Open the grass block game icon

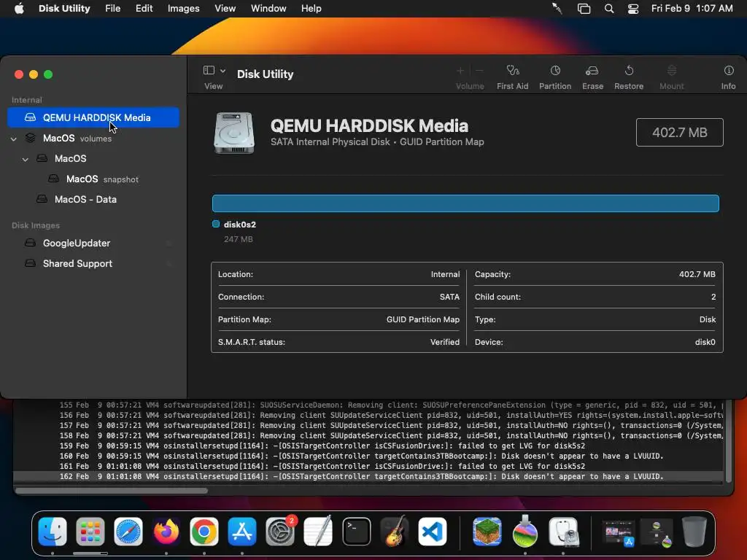487,532
